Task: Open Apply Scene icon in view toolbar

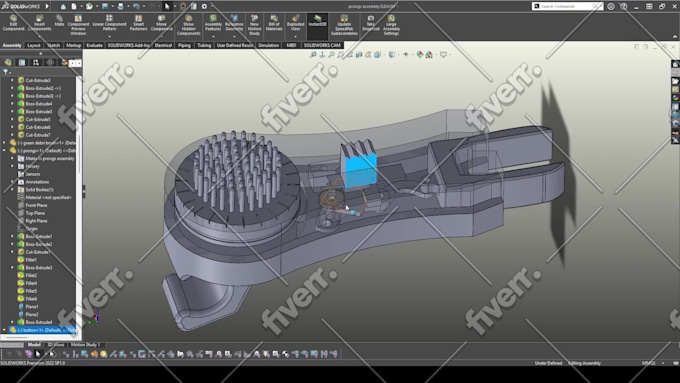Action: [429, 55]
